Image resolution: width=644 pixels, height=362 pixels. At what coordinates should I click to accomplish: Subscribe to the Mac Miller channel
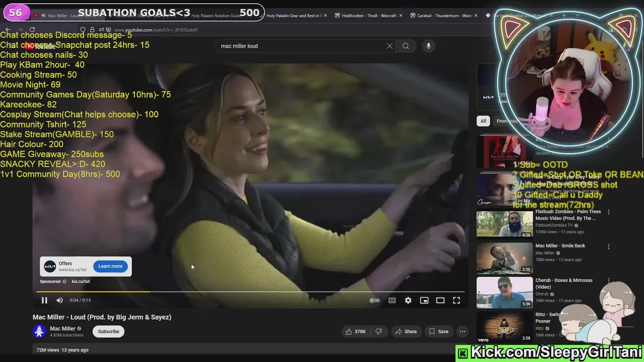click(x=108, y=331)
